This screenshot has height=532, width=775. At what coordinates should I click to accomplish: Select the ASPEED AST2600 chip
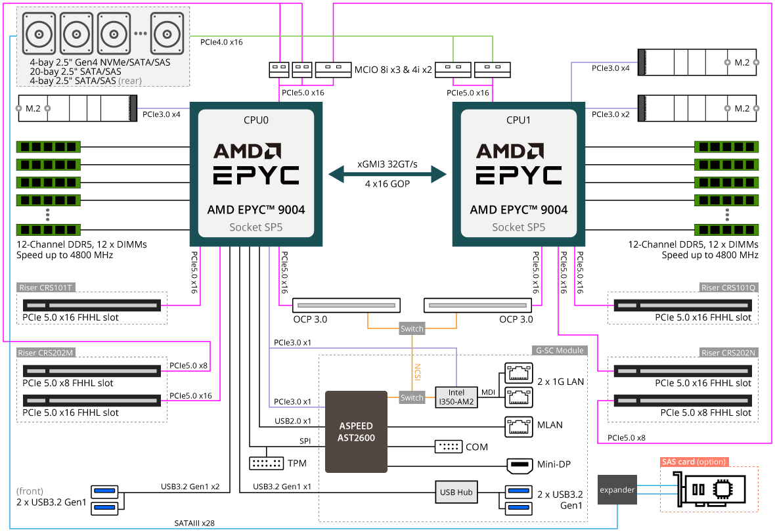357,432
